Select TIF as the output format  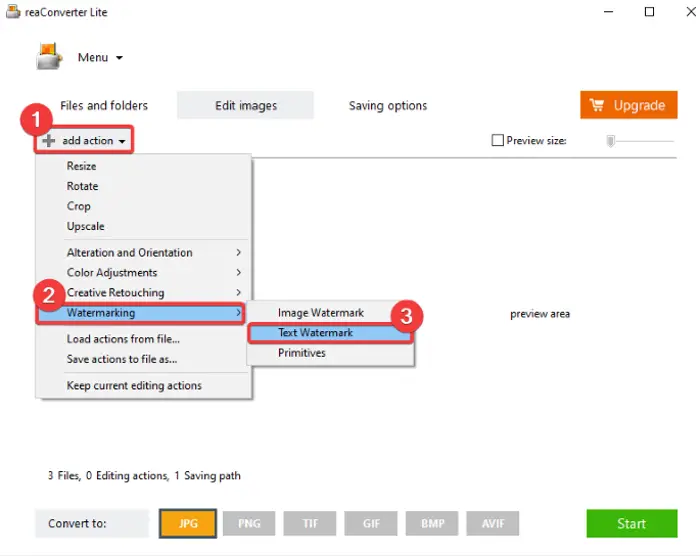pyautogui.click(x=310, y=523)
